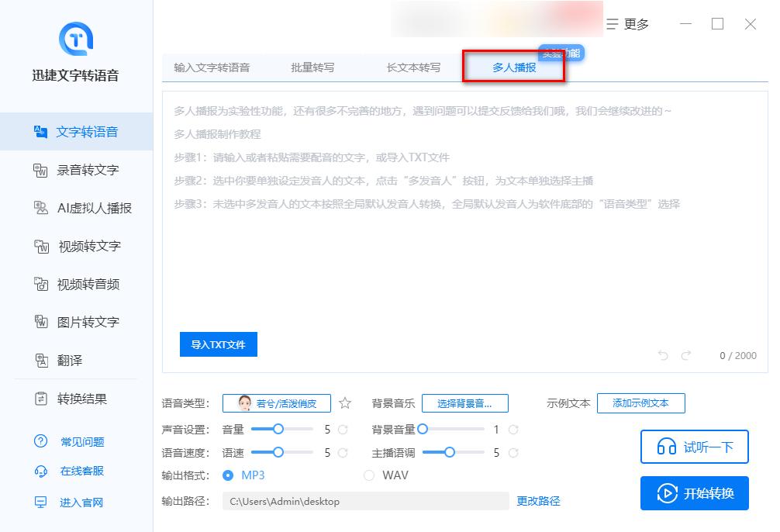780x532 pixels.
Task: Open 语音类型 voice selector 若兮/活泼俏皮
Action: point(276,403)
